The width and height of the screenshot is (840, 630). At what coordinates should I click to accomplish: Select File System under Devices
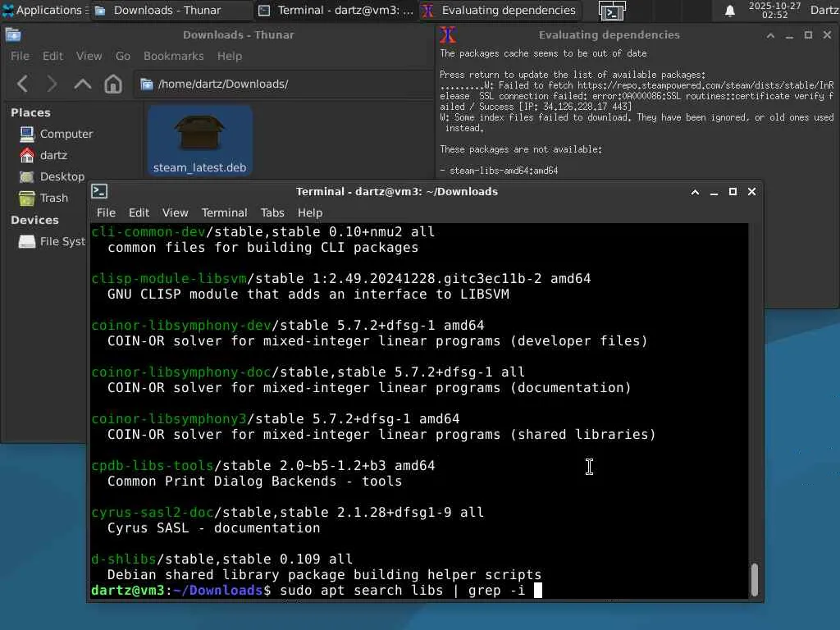[x=52, y=242]
